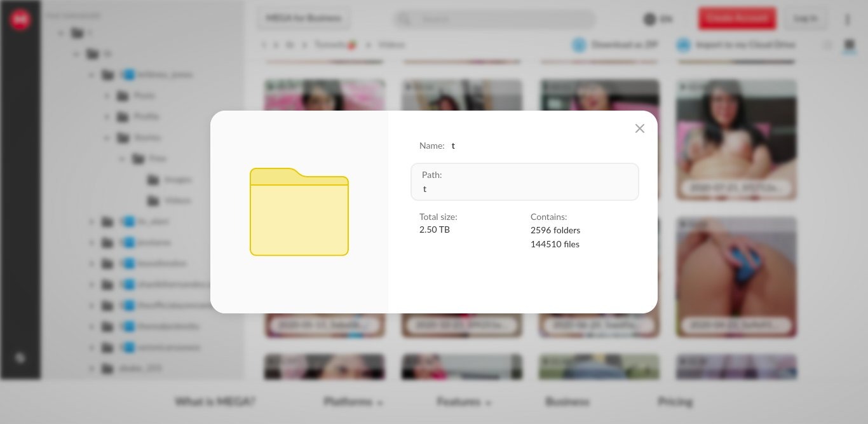Click Import to my Cloud Drive

[x=737, y=45]
